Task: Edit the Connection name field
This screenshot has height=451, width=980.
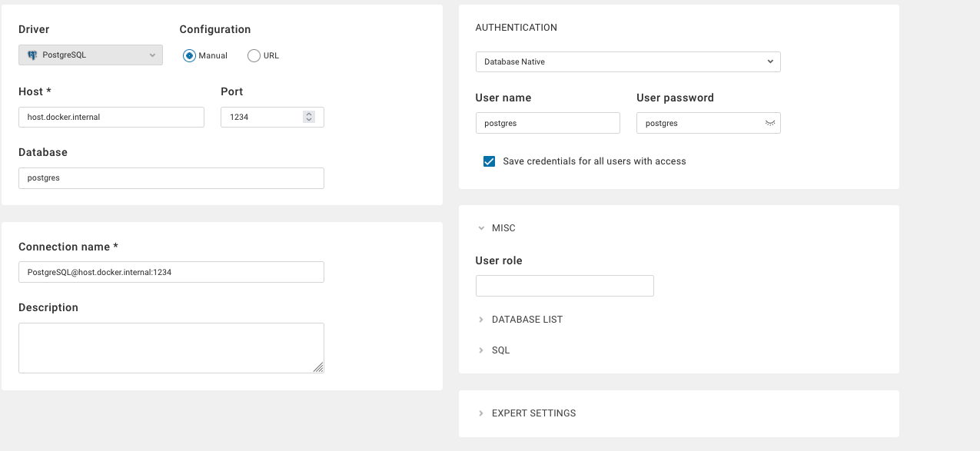Action: (171, 271)
